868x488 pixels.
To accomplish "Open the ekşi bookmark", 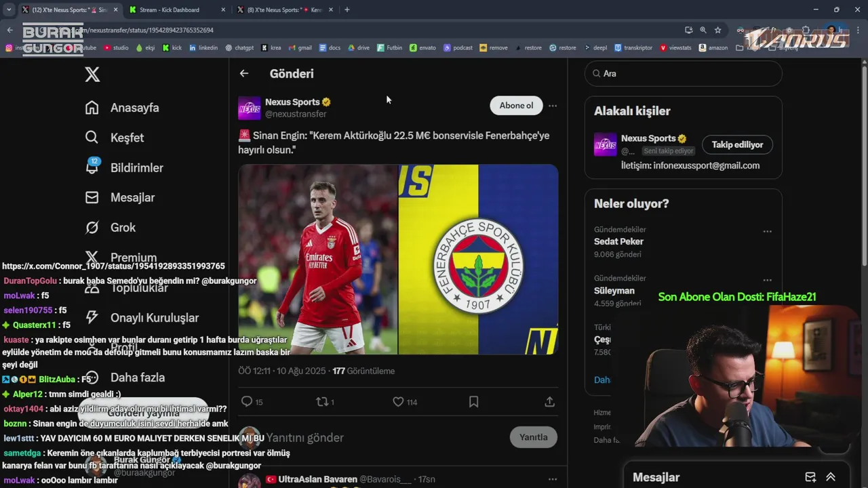I will (x=145, y=47).
